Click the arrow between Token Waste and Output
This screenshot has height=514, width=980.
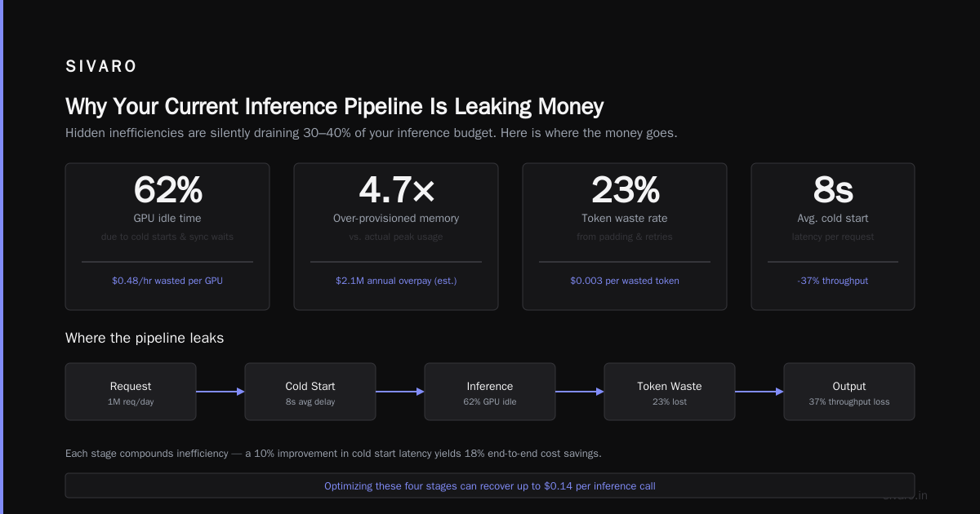tap(759, 392)
